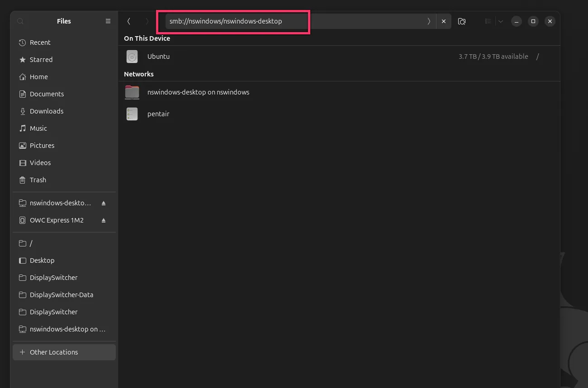Open Recent in the sidebar
The width and height of the screenshot is (588, 388).
click(64, 43)
